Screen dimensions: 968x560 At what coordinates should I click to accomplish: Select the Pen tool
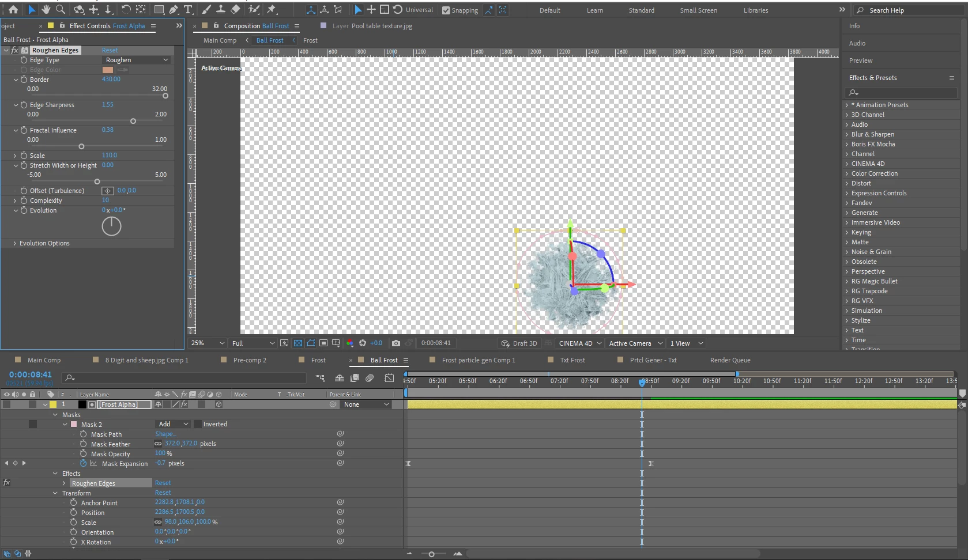click(x=174, y=9)
